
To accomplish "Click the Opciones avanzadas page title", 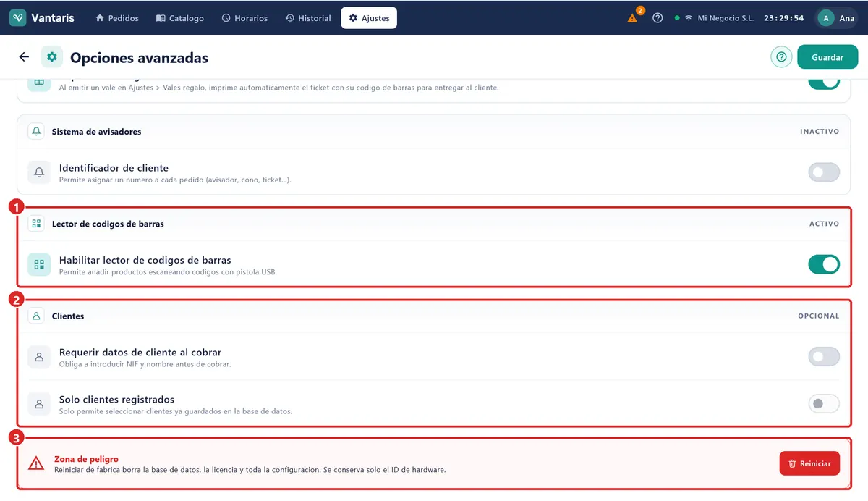I will [139, 58].
